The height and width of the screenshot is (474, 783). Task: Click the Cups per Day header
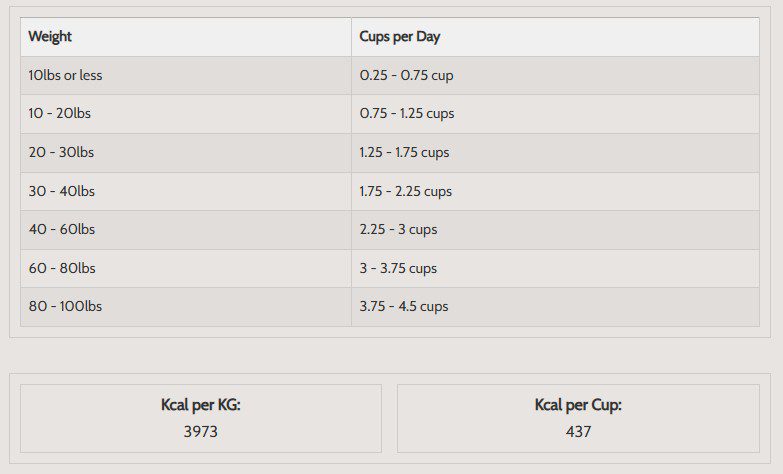tap(400, 37)
